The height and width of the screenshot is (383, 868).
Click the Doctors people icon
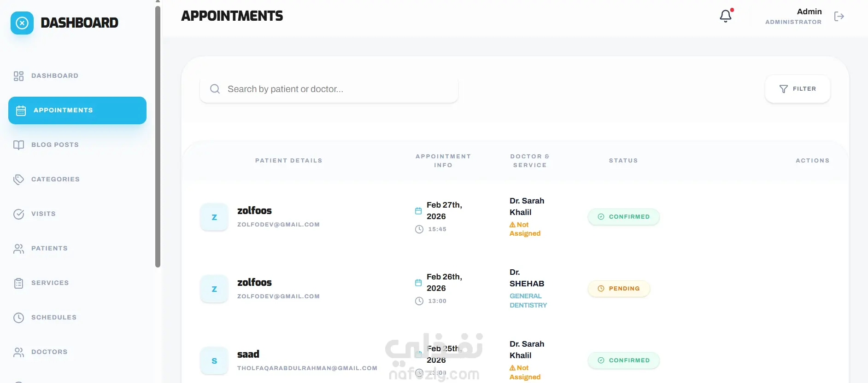(x=18, y=352)
